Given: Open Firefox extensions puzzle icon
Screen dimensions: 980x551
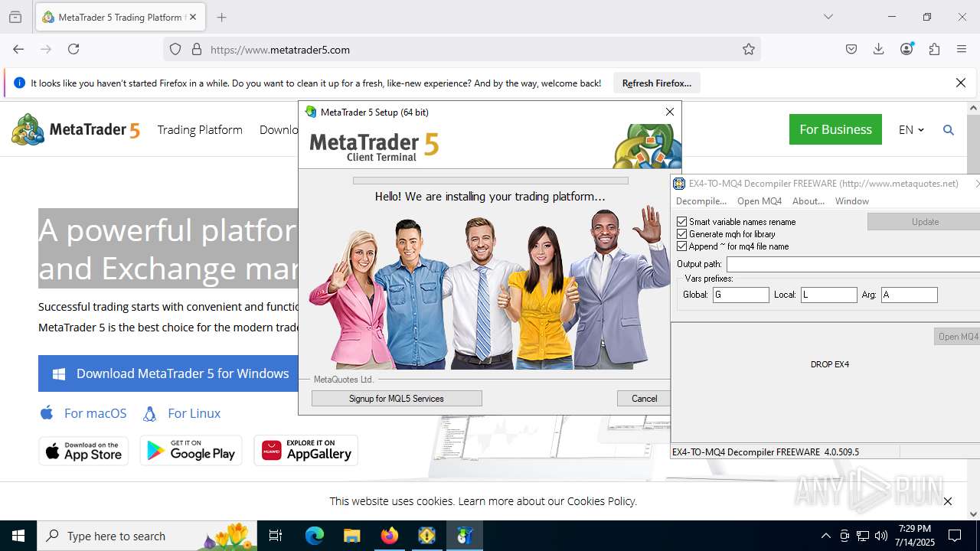Looking at the screenshot, I should (x=934, y=49).
